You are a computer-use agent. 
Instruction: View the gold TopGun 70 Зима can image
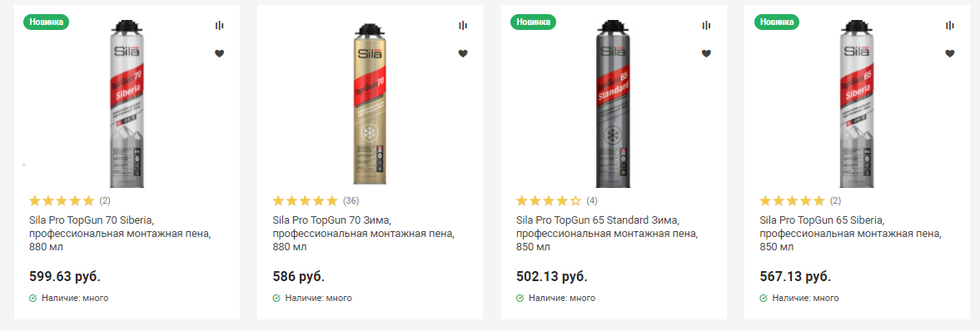372,103
